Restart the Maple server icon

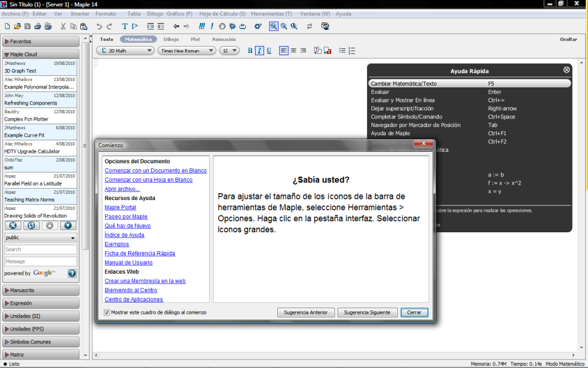243,26
